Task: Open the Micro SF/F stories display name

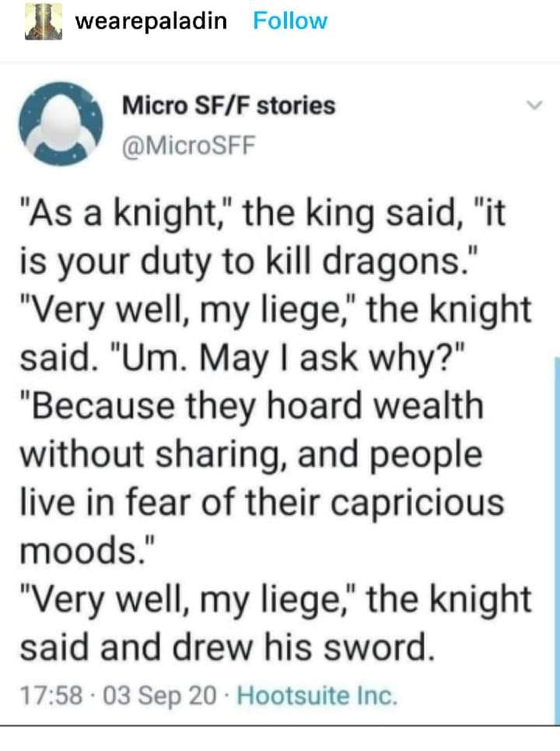Action: [228, 105]
